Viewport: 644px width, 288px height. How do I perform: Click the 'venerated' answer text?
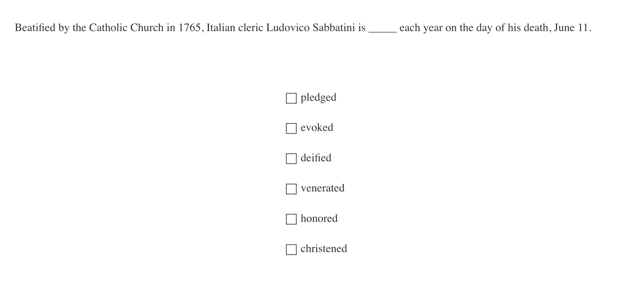coord(322,188)
